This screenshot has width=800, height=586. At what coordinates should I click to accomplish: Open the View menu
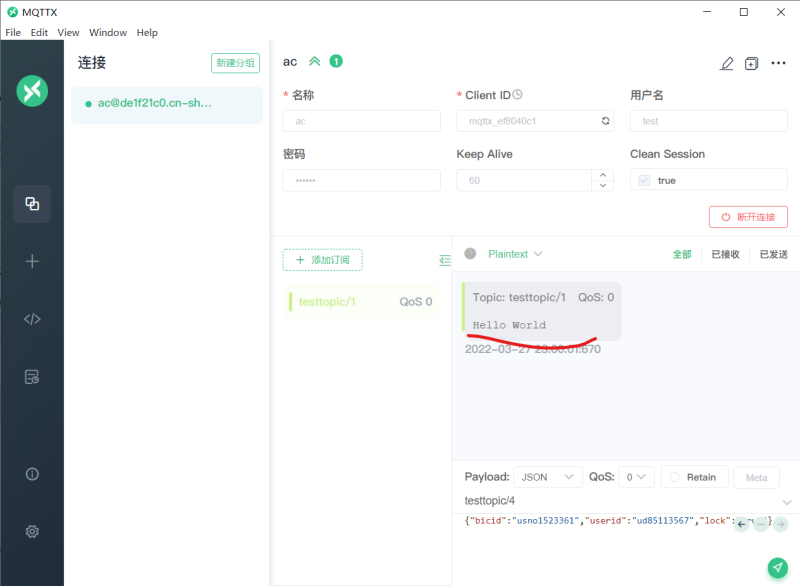point(68,33)
